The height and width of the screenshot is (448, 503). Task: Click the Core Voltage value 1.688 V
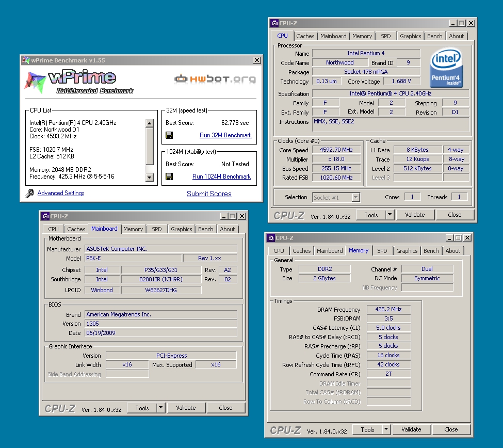click(401, 81)
